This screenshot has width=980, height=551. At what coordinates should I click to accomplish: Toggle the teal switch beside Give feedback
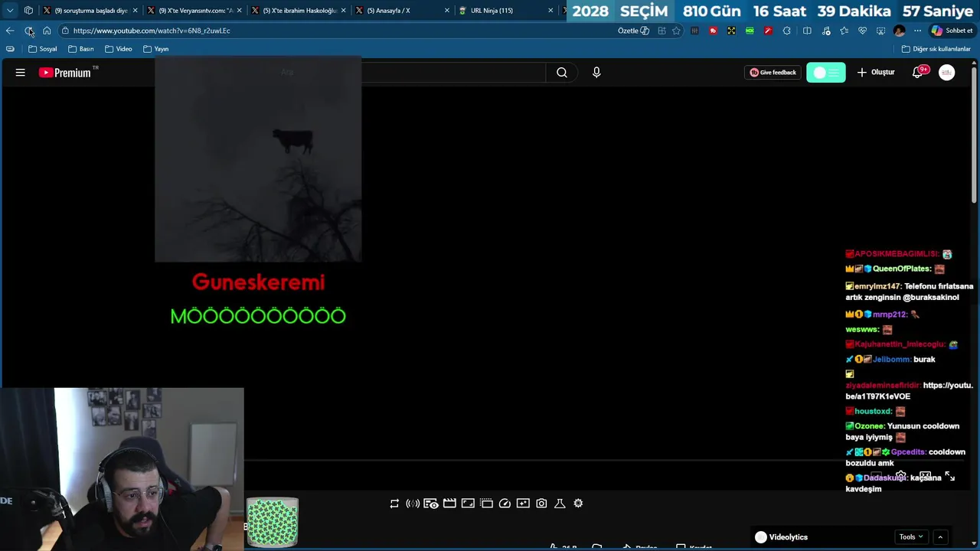tap(826, 73)
